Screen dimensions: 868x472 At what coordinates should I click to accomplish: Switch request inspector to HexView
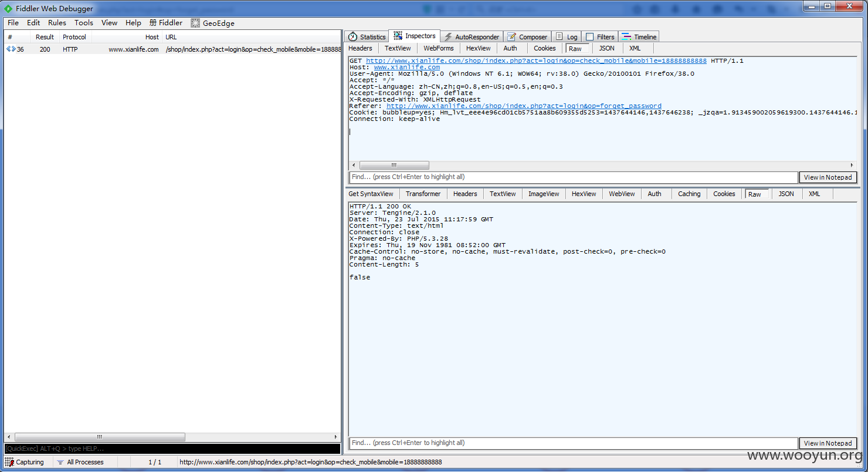(479, 48)
